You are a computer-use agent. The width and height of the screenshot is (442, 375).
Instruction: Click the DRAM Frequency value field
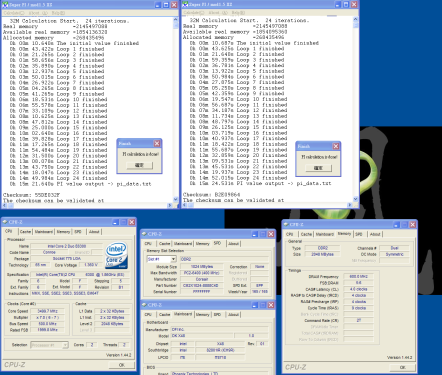pos(358,277)
